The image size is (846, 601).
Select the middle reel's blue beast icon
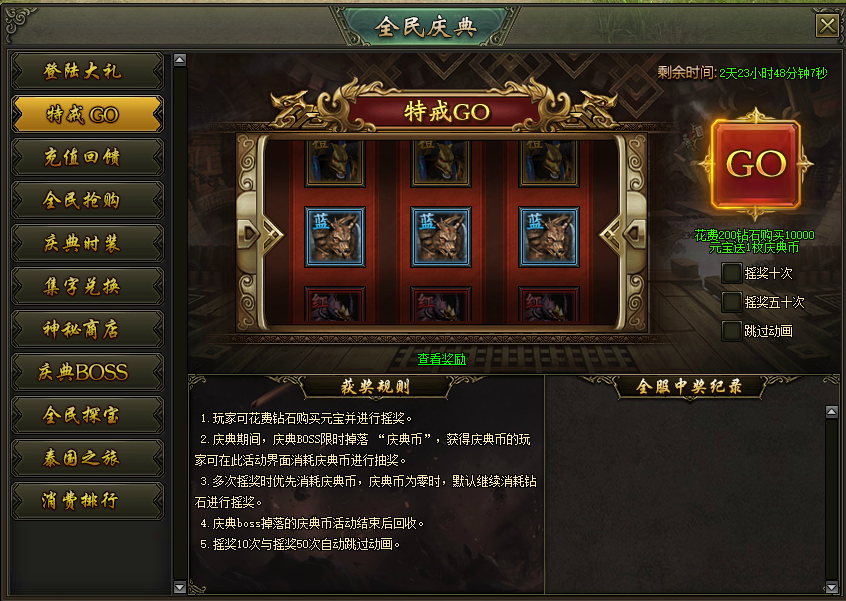(x=441, y=237)
